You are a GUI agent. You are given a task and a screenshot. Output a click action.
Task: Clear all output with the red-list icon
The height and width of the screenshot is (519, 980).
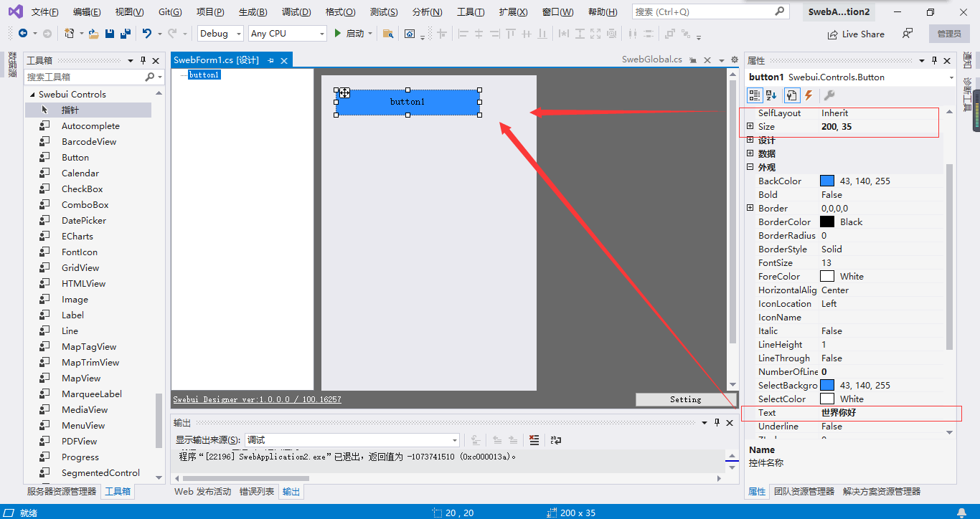click(534, 440)
